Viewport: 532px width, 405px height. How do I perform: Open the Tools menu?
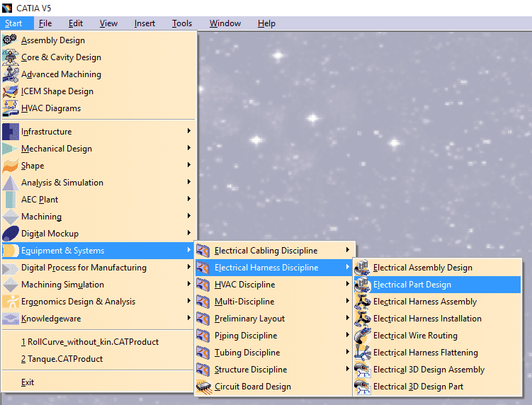point(182,23)
